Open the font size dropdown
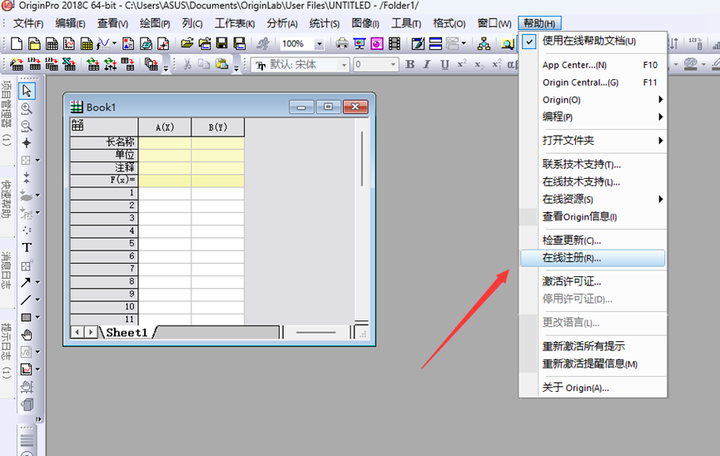This screenshot has width=720, height=456. point(393,65)
